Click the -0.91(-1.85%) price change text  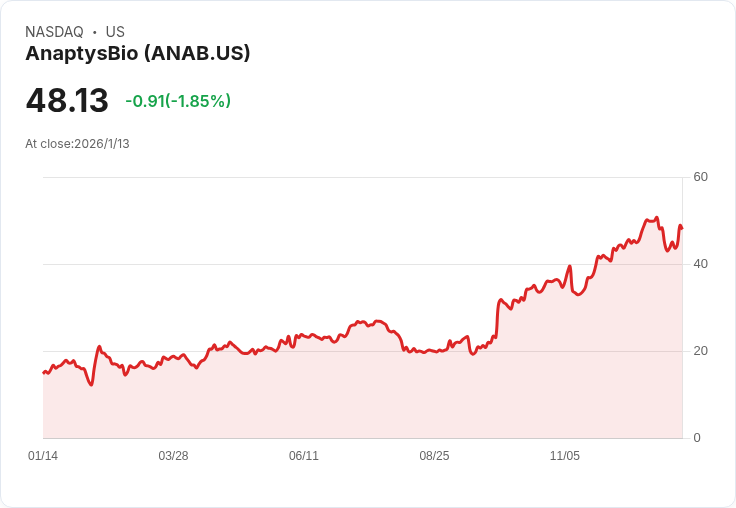(x=178, y=101)
